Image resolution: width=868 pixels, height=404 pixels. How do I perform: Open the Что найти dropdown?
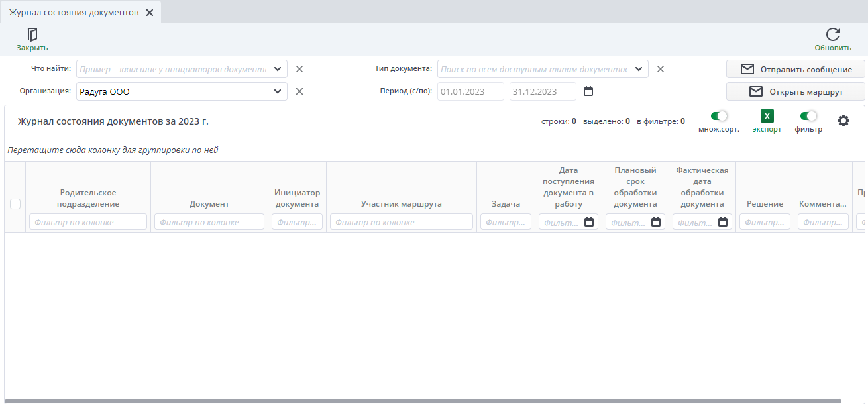278,68
